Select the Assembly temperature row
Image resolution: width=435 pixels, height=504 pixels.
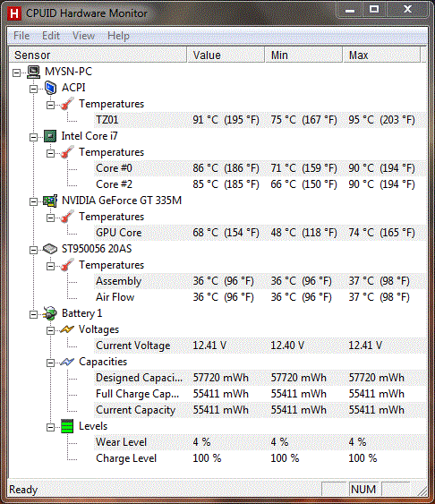tap(260, 281)
